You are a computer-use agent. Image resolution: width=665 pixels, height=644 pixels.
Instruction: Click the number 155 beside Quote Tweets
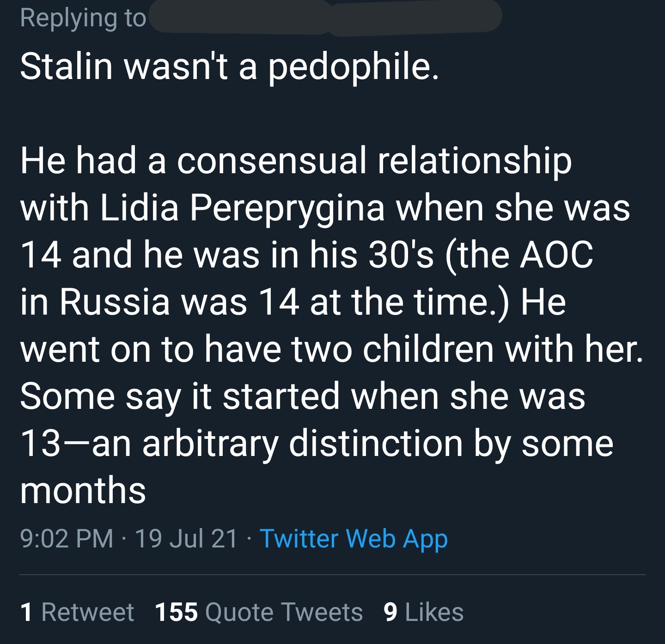point(176,612)
